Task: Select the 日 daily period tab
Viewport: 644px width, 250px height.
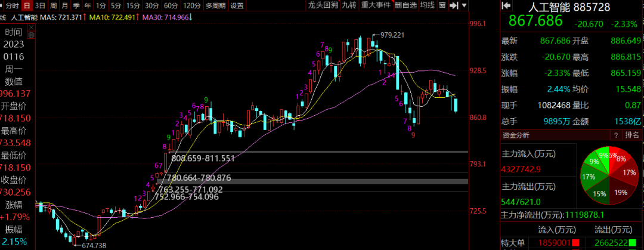Action: (x=27, y=5)
